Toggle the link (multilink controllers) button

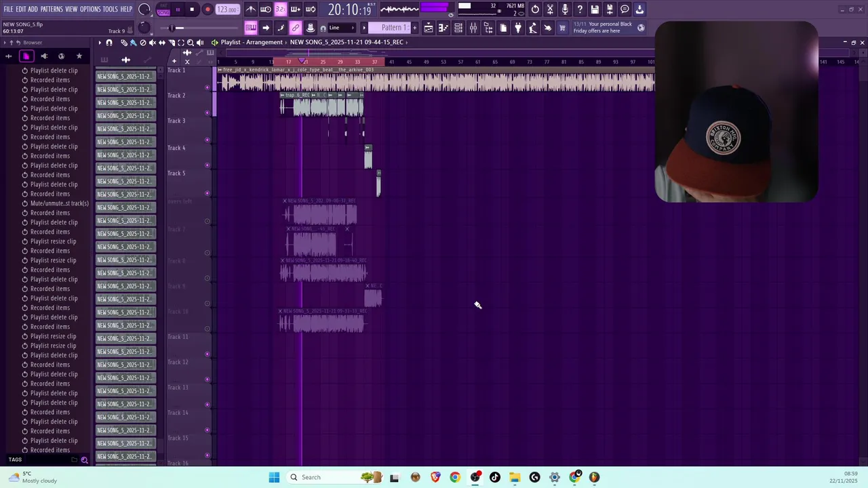click(x=295, y=28)
